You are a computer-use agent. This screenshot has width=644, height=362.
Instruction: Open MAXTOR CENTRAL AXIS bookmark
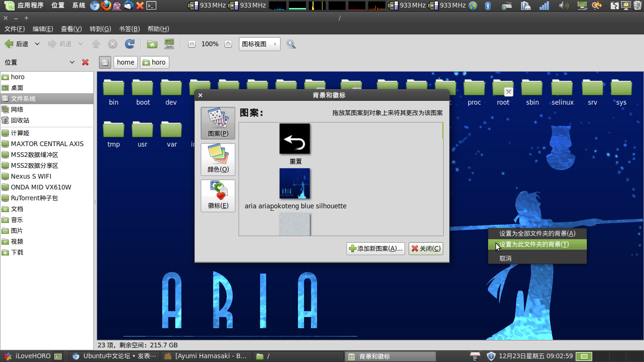(x=47, y=144)
